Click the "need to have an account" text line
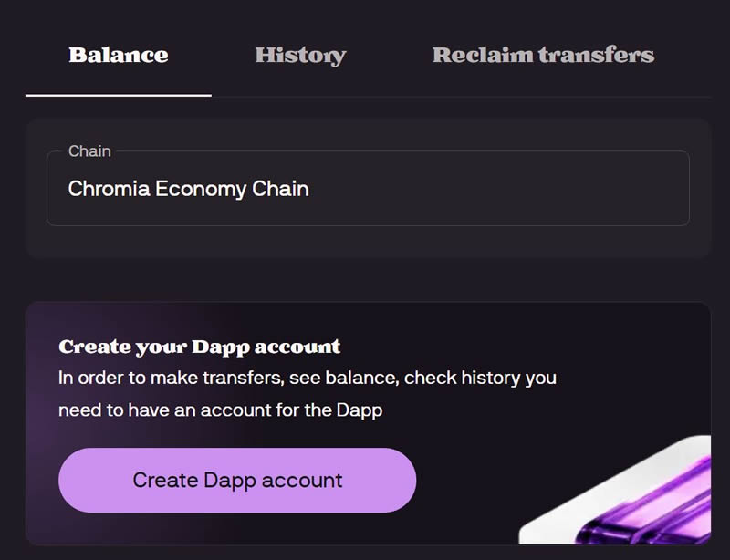The image size is (730, 560). tap(220, 410)
